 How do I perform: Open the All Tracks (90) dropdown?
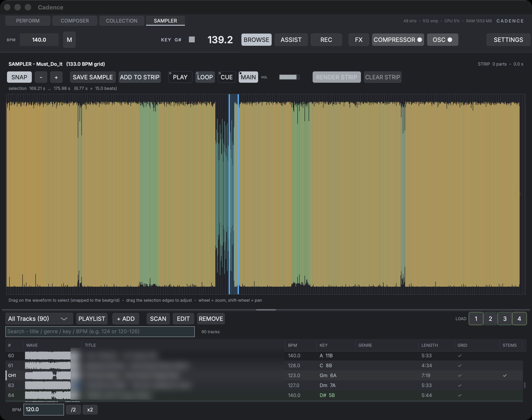coord(39,319)
